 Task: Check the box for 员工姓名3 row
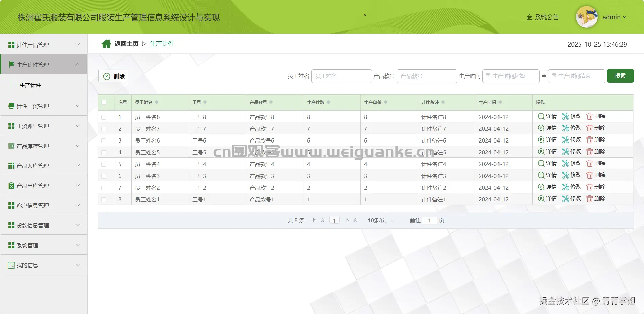(x=104, y=176)
